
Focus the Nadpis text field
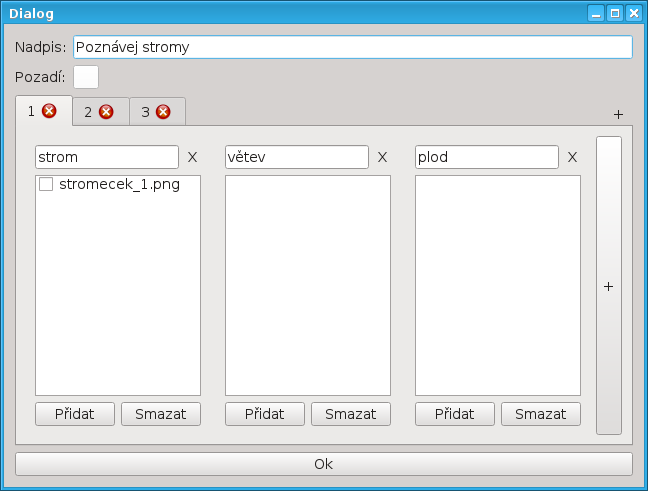tap(352, 47)
